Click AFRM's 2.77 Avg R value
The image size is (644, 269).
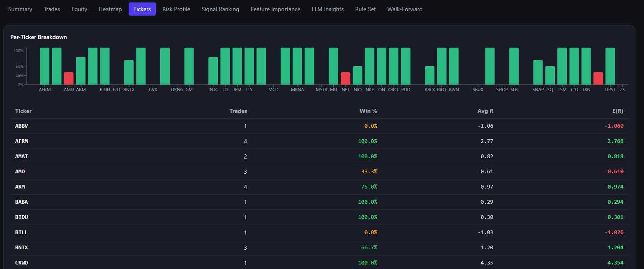click(x=487, y=141)
